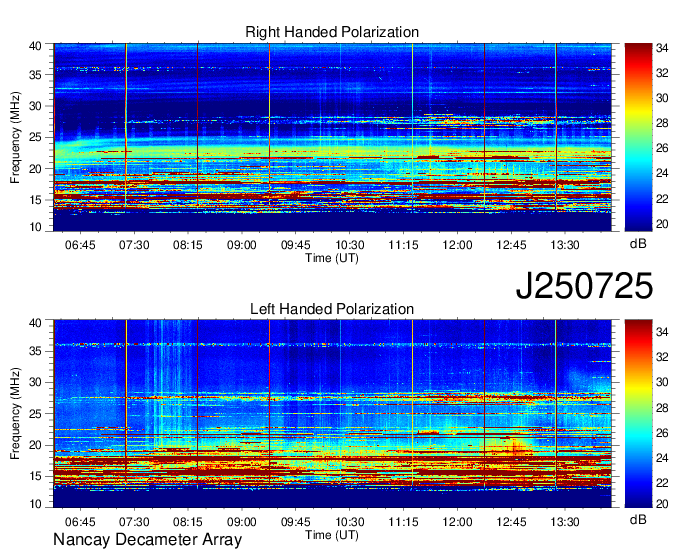Click the dB unit under the Right Handed color bar
This screenshot has width=680, height=552.
pyautogui.click(x=638, y=244)
